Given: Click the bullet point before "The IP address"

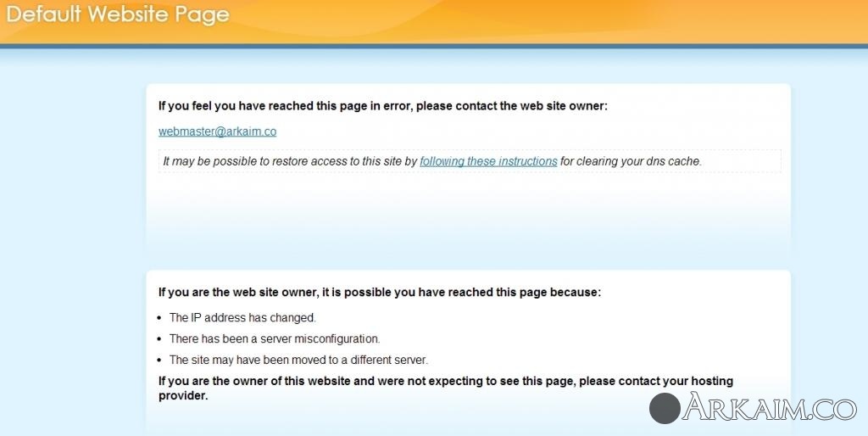Looking at the screenshot, I should (x=161, y=318).
